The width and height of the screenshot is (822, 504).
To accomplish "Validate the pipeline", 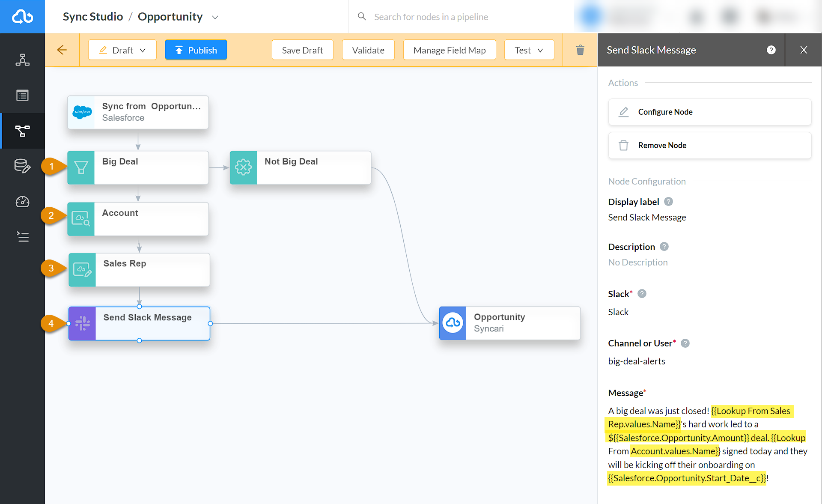I will (368, 50).
